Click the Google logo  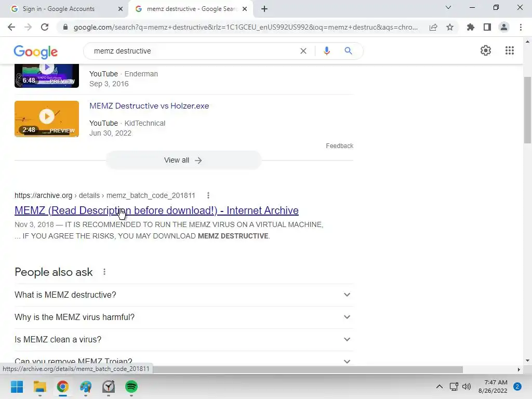click(x=36, y=51)
